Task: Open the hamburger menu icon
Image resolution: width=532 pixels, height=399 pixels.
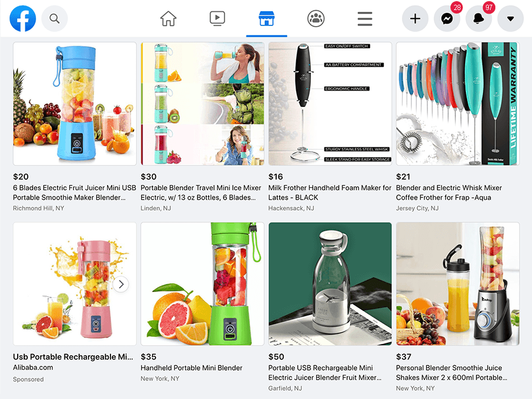Action: 365,19
